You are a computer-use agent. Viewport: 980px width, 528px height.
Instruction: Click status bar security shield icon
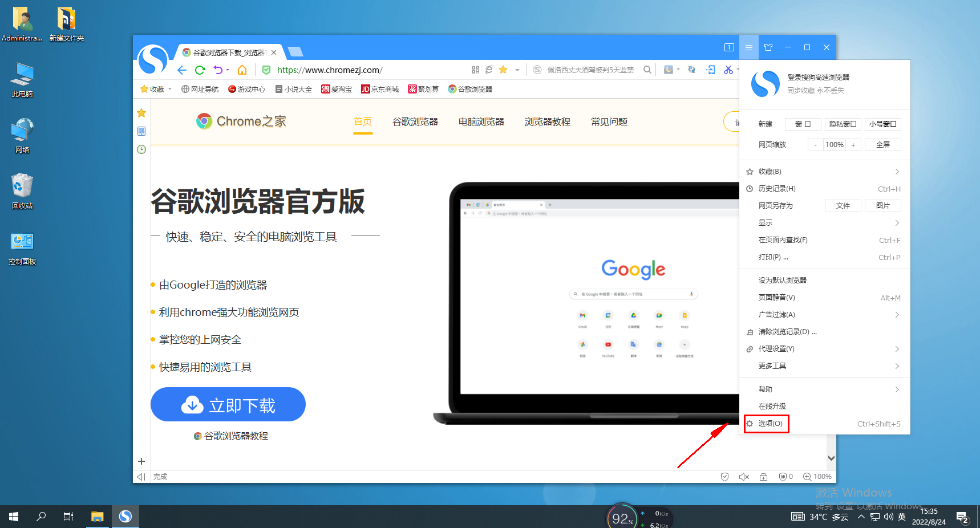pos(724,477)
